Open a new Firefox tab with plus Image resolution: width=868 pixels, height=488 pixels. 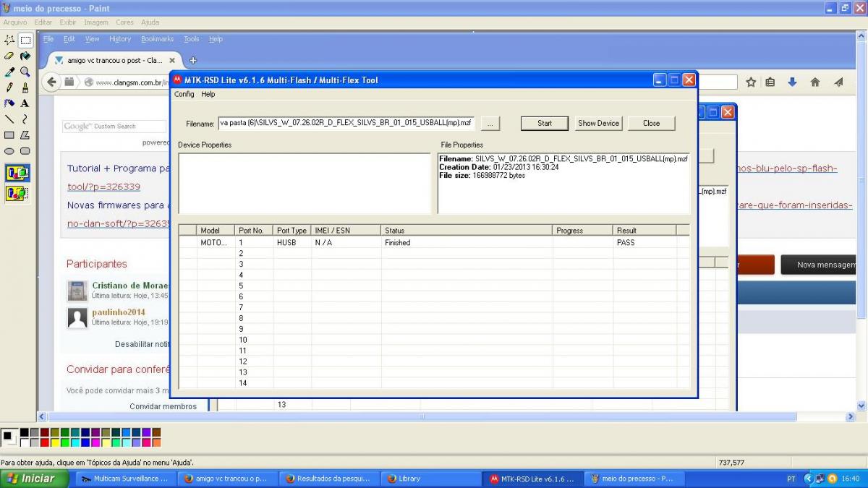pyautogui.click(x=192, y=61)
